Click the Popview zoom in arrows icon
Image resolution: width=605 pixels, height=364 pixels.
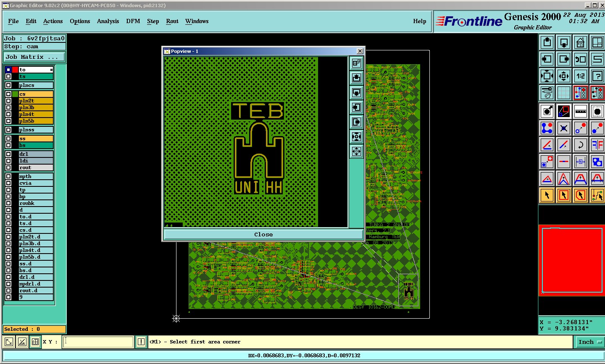(x=356, y=137)
